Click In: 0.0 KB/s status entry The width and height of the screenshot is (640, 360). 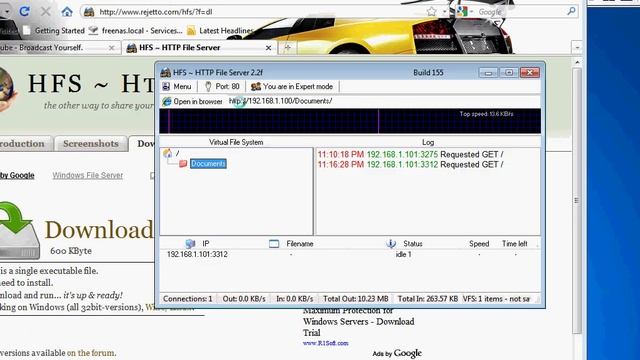pyautogui.click(x=294, y=299)
